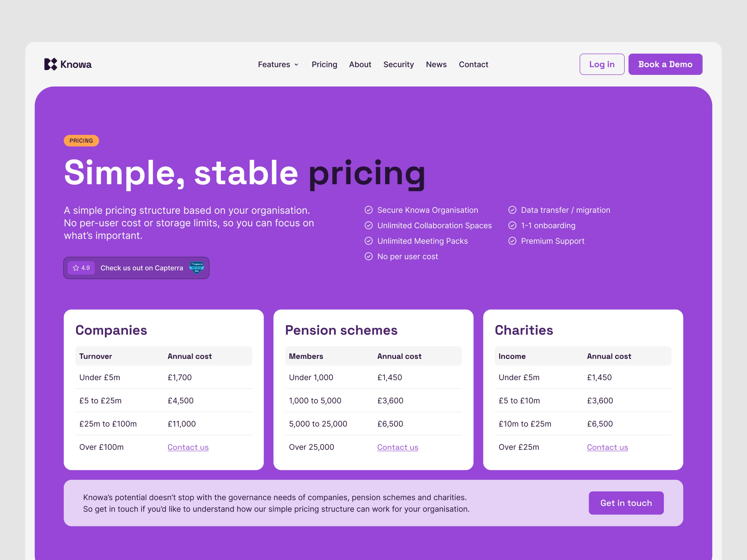
Task: Click the checkmark beside Secure Knowa Organisation
Action: [x=368, y=210]
